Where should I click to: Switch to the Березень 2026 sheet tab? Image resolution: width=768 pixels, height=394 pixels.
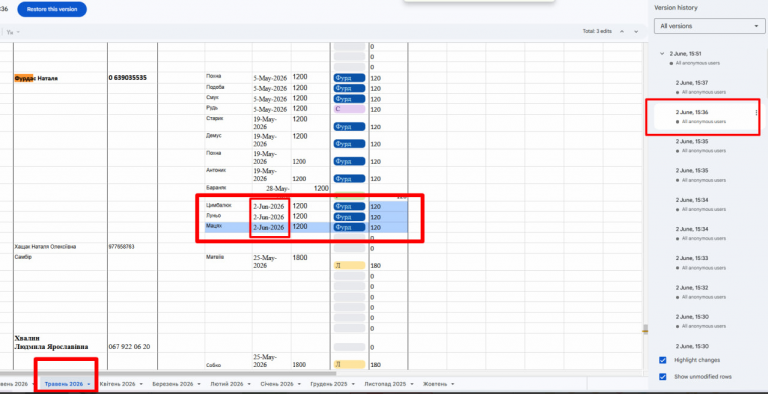click(172, 384)
